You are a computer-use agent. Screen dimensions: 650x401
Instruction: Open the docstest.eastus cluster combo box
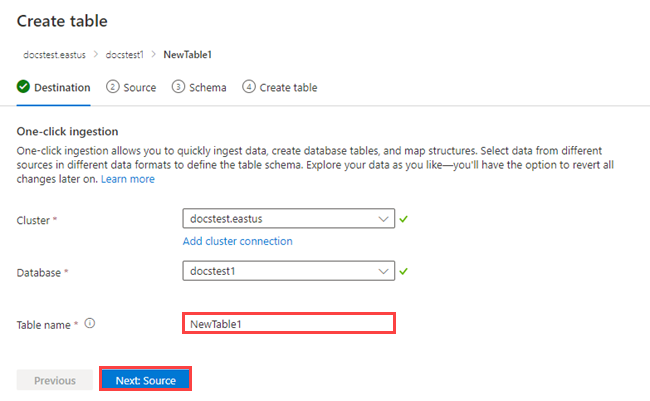[280, 219]
